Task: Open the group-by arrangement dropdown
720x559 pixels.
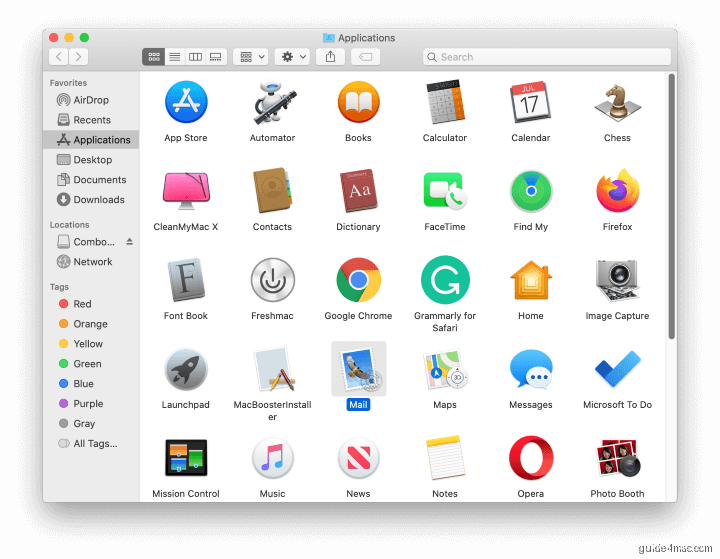Action: pos(251,57)
